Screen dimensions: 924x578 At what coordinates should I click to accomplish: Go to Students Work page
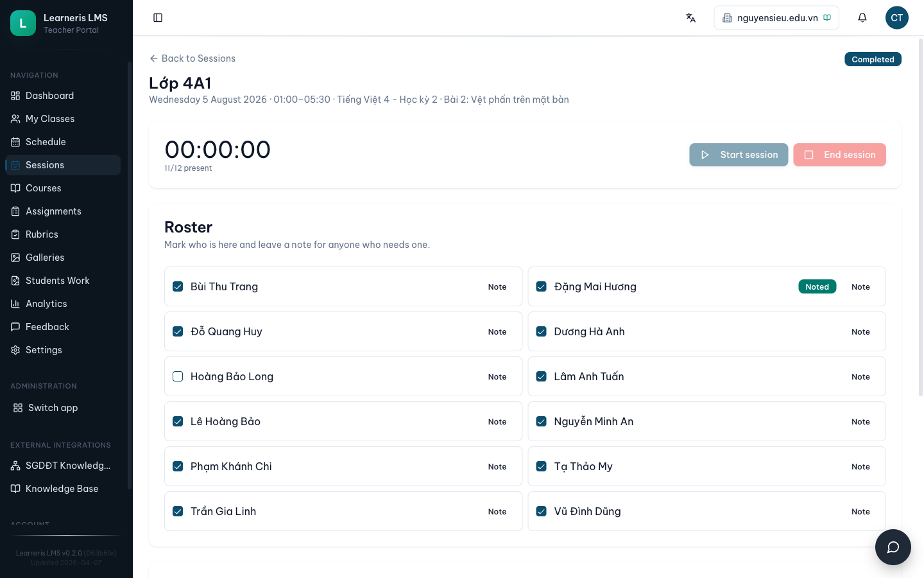(x=63, y=281)
